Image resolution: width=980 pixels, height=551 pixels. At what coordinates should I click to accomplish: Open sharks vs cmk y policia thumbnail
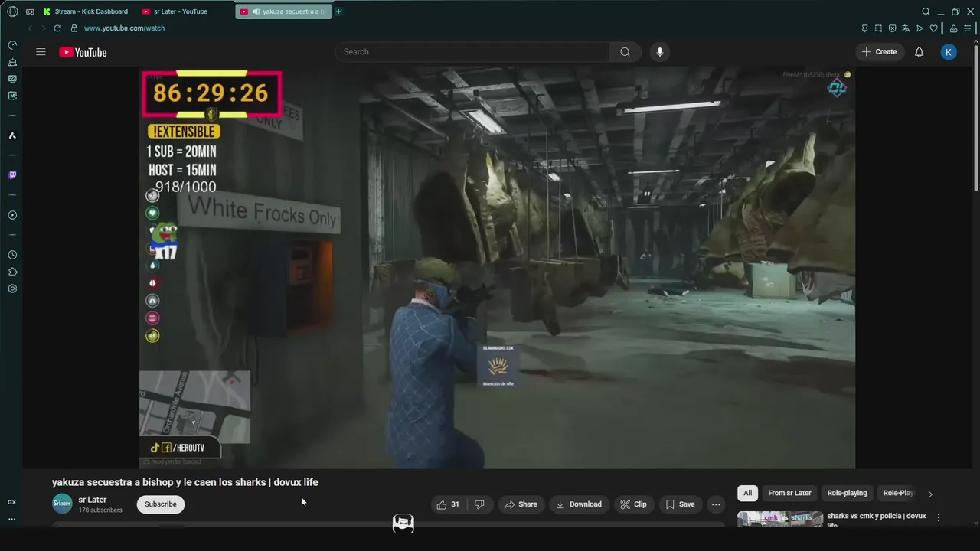[780, 519]
